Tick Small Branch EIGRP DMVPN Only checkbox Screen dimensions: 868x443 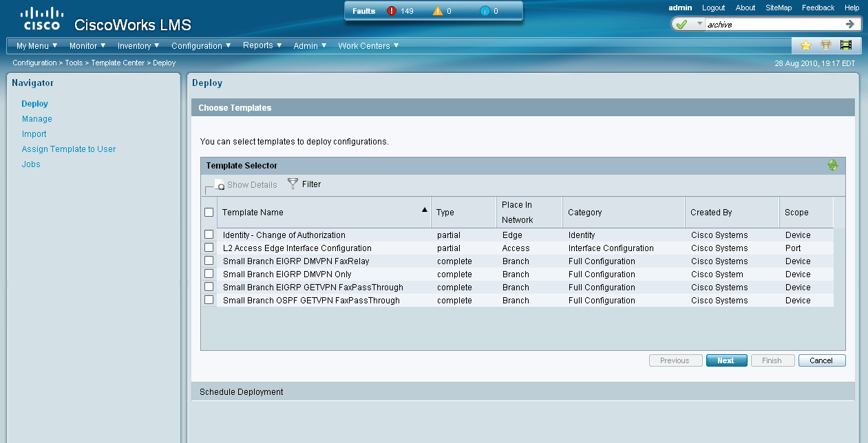(209, 274)
